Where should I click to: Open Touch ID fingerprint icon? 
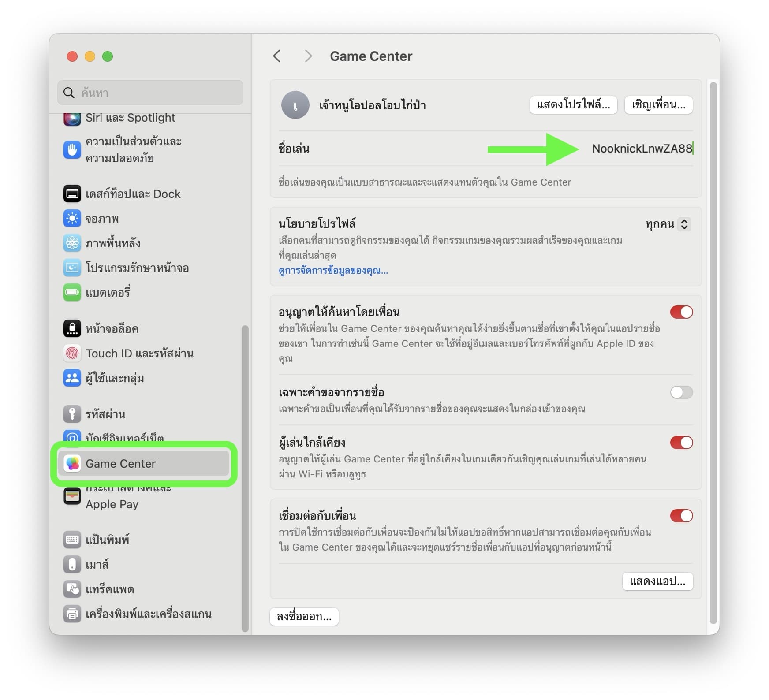[72, 353]
